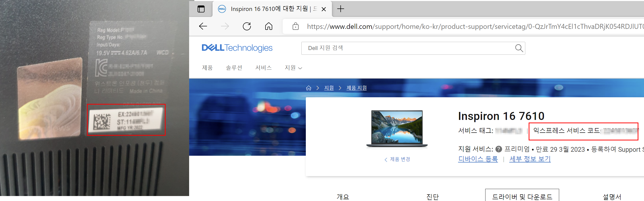The image size is (644, 201).
Task: View site info lock icon
Action: [x=296, y=26]
